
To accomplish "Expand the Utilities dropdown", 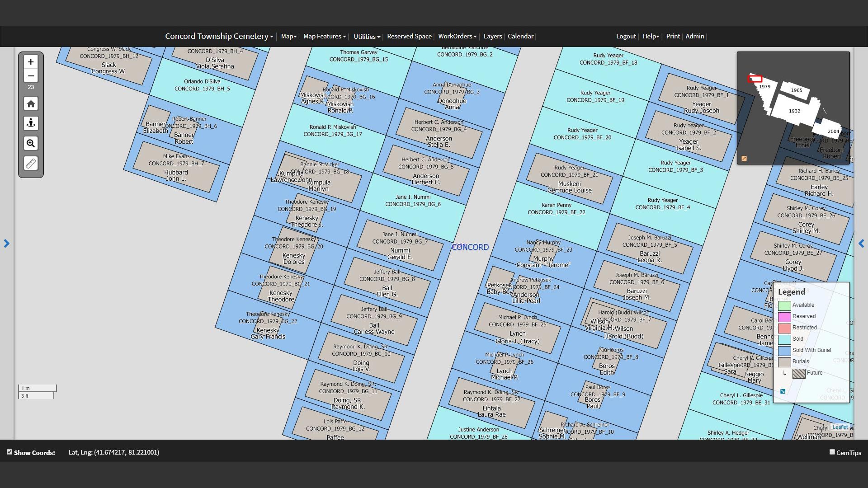I will pyautogui.click(x=367, y=37).
